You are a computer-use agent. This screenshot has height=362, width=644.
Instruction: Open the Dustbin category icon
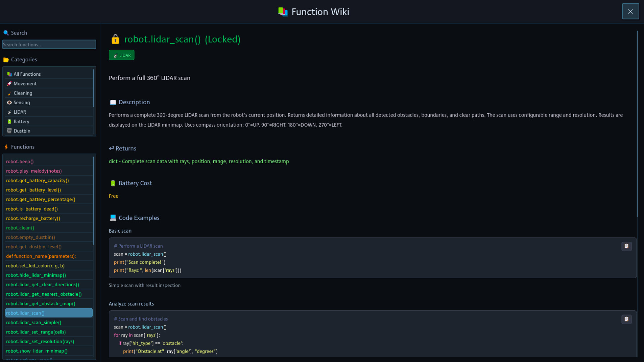pos(9,131)
